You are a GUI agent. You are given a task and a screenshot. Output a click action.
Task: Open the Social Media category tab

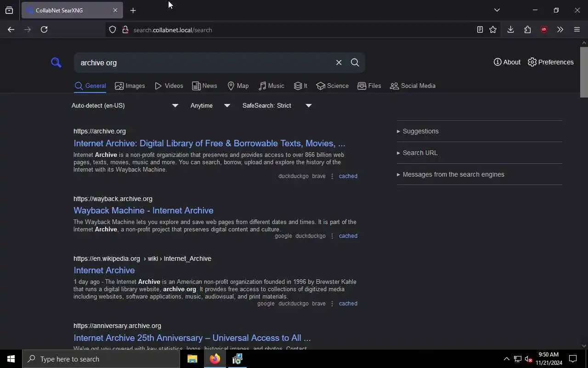[413, 86]
